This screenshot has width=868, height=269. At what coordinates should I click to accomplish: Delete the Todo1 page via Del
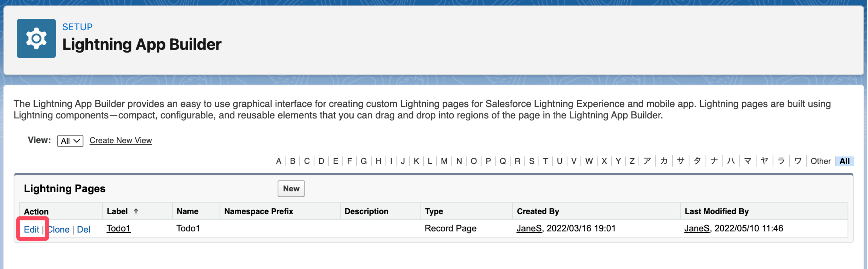tap(84, 229)
